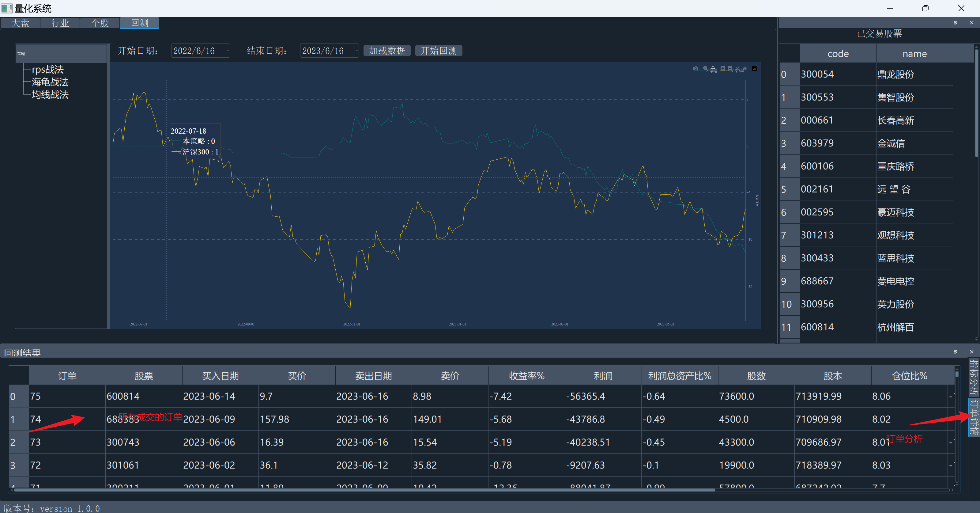980x513 pixels.
Task: Reset chart axes with the home icon
Action: click(x=745, y=69)
